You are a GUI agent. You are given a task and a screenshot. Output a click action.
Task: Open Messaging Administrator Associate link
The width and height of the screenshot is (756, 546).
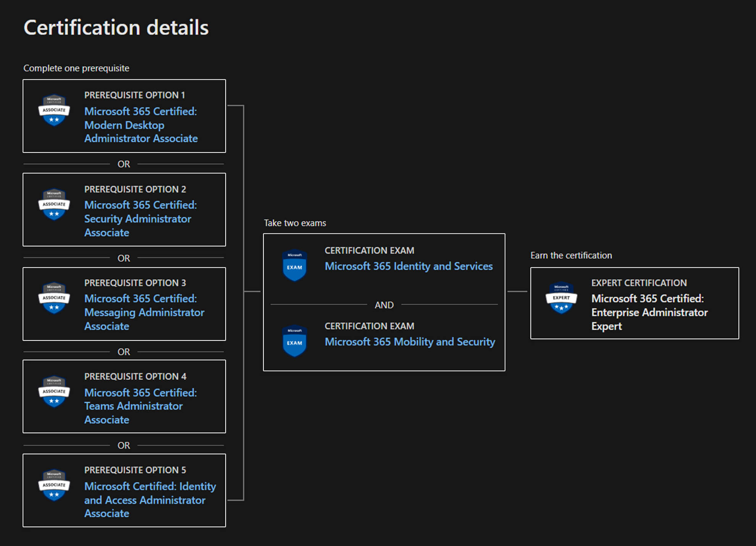[x=144, y=312]
